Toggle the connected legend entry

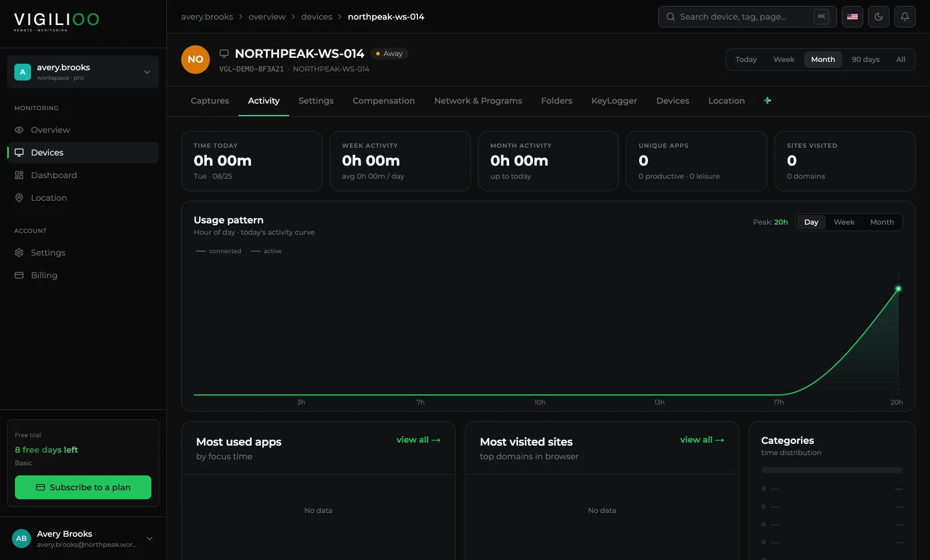coord(219,251)
